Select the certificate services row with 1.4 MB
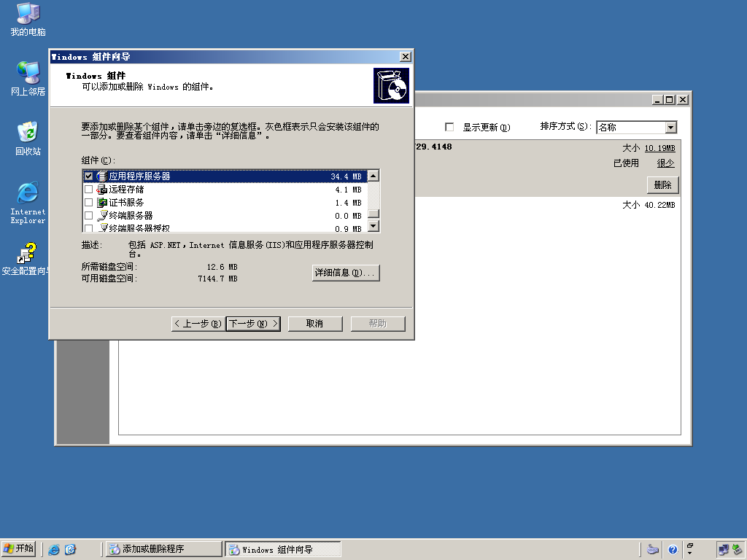 pyautogui.click(x=225, y=203)
